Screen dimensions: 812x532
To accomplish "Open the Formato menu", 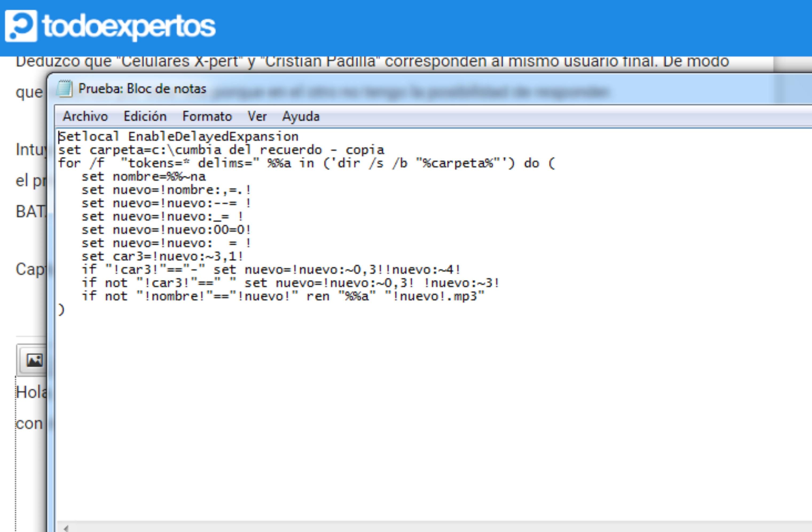I will tap(207, 117).
